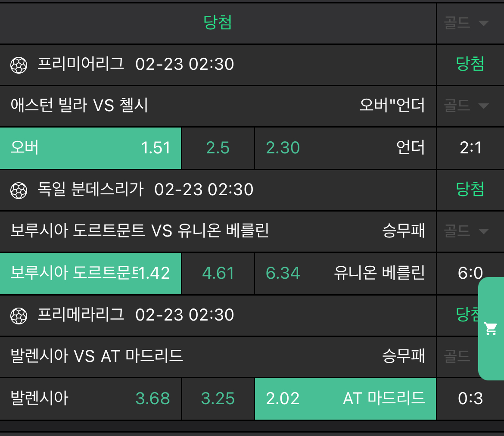Click the soccer ball icon beside 프리메라리그
This screenshot has height=436, width=504.
click(19, 315)
